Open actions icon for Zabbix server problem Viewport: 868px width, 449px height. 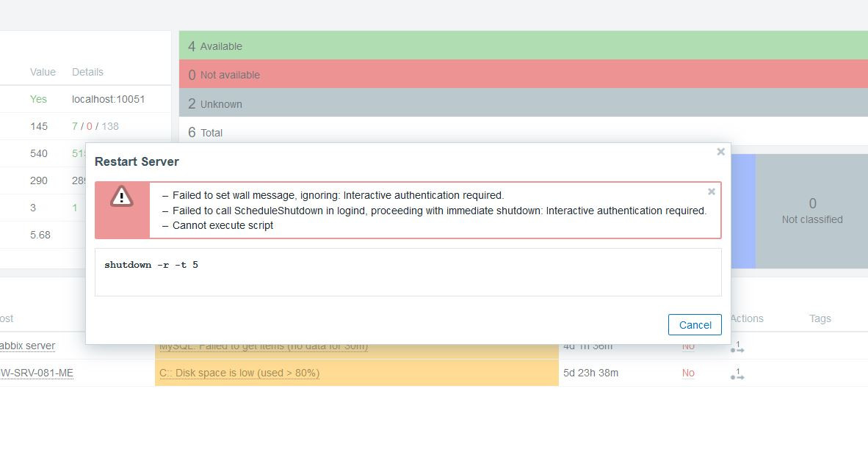[737, 347]
